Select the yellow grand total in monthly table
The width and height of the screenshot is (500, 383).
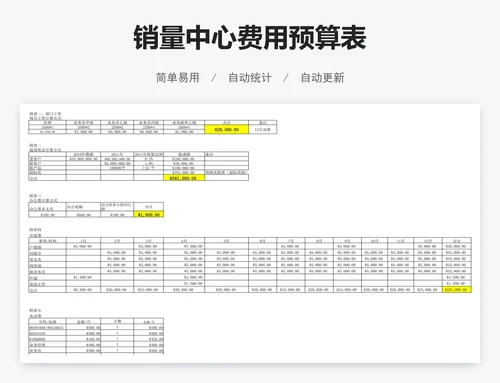point(457,290)
